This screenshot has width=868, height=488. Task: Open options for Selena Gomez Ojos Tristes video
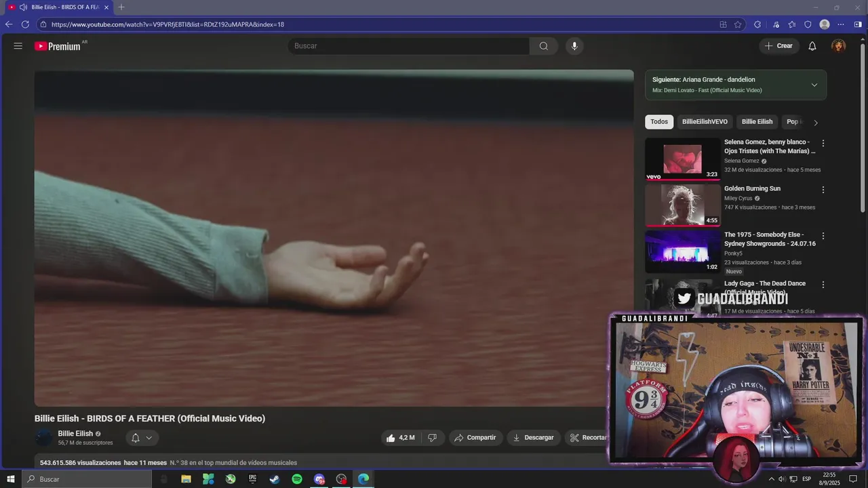point(823,144)
